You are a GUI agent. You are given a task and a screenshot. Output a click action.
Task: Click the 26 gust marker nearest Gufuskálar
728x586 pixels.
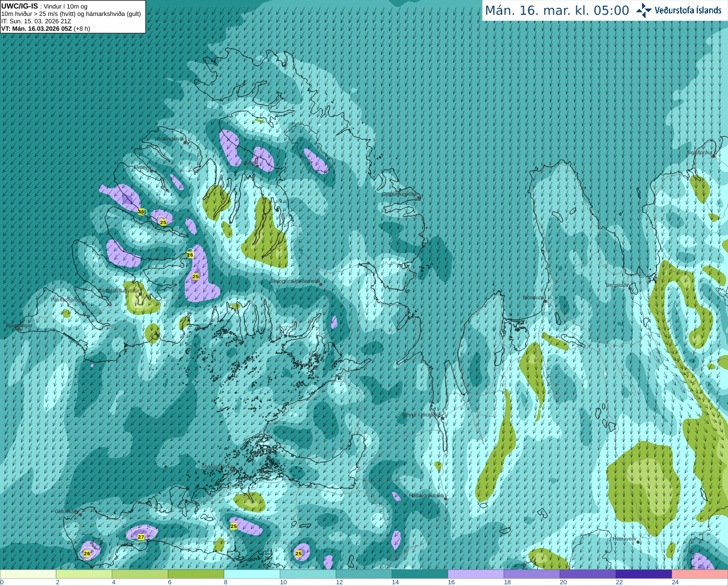87,554
